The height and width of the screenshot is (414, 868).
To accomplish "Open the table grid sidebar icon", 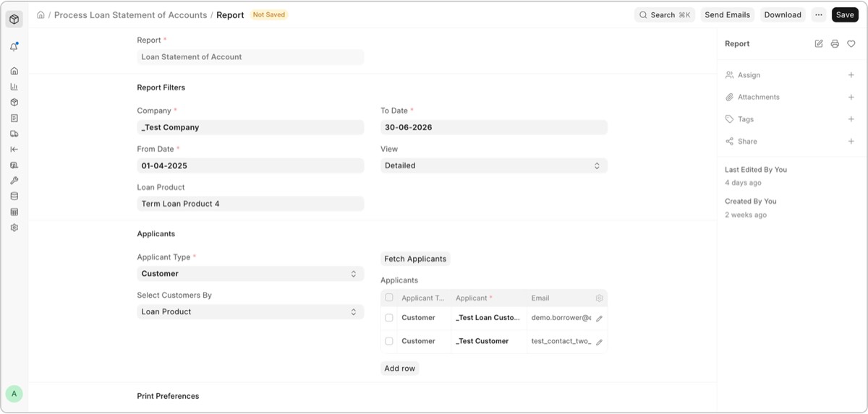I will coord(14,212).
